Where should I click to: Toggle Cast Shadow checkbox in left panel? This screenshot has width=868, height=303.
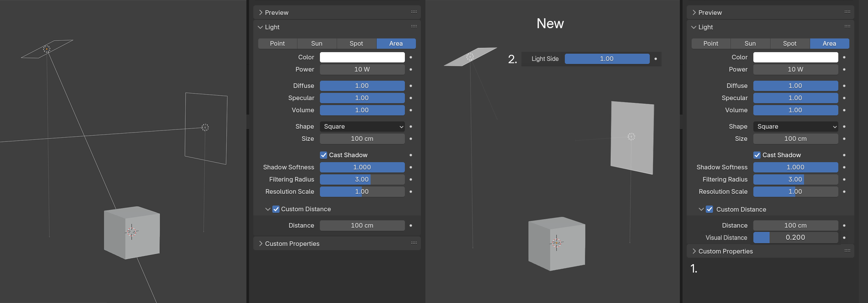click(324, 155)
